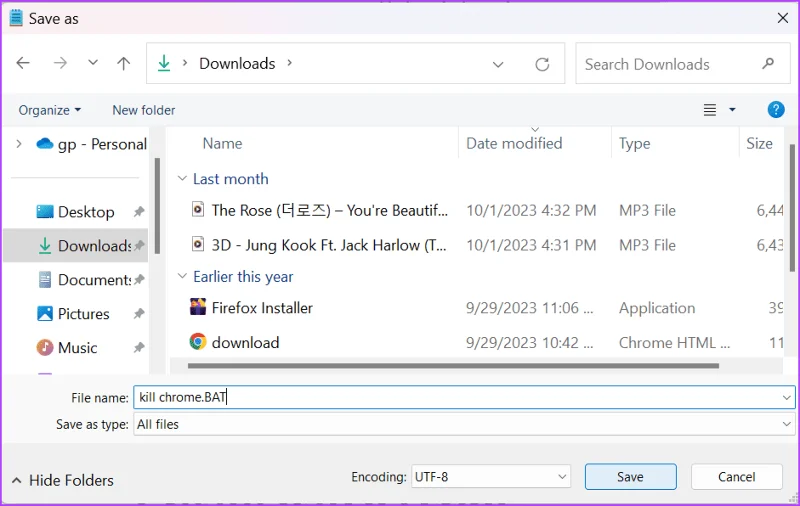Click the forward navigation arrow
This screenshot has height=506, width=800.
click(x=60, y=63)
